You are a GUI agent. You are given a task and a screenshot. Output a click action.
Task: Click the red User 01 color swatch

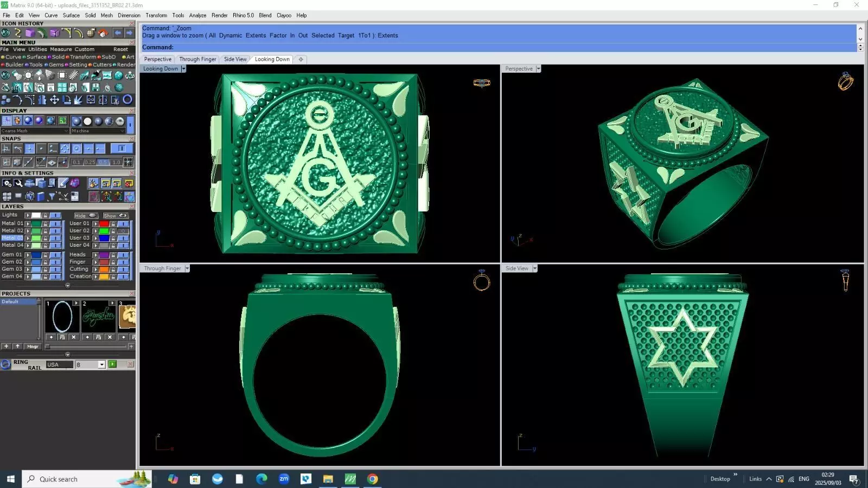(104, 224)
